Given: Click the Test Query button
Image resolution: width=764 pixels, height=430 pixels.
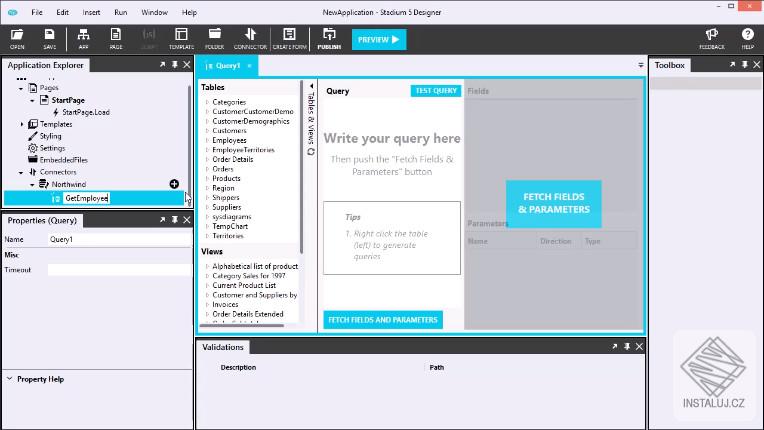Looking at the screenshot, I should [436, 91].
